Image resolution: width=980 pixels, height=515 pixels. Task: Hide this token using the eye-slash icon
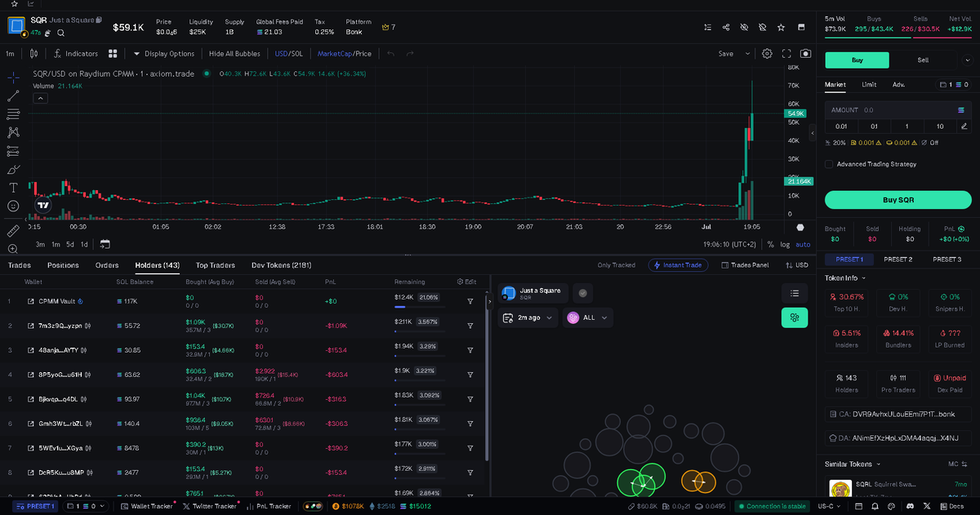[744, 27]
